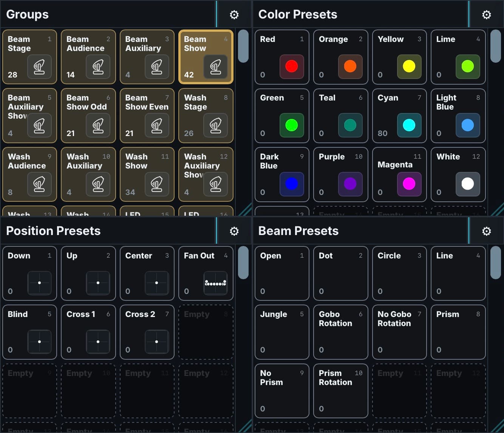This screenshot has width=504, height=433.
Task: Click position crosshair icon in Center preset
Action: pos(157,283)
